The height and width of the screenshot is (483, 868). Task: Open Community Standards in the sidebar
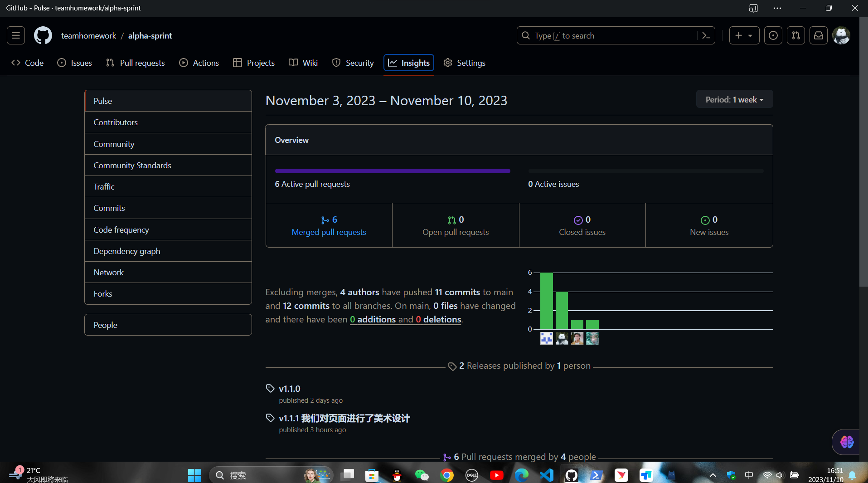(x=168, y=165)
